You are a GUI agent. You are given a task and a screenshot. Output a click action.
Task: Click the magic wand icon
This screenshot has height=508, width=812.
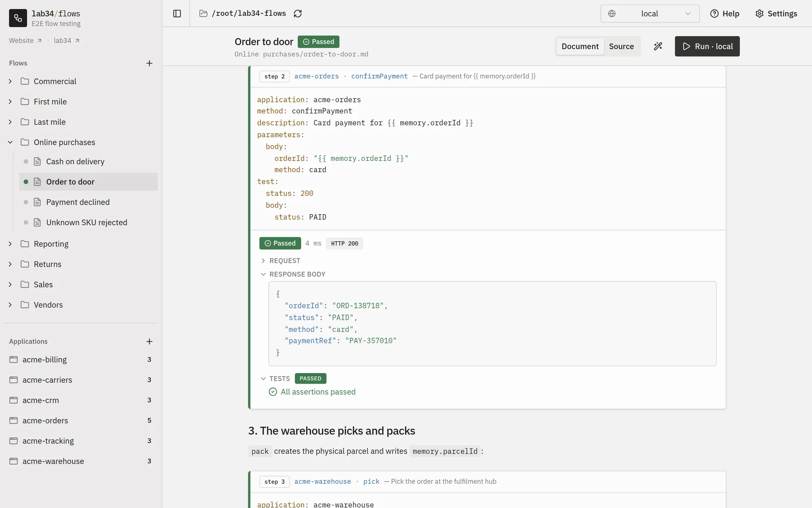658,46
